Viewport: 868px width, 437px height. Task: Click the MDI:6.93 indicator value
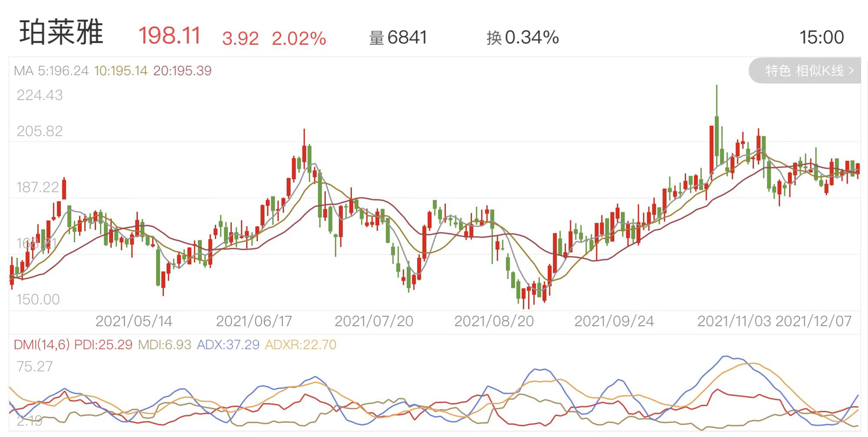coord(164,345)
